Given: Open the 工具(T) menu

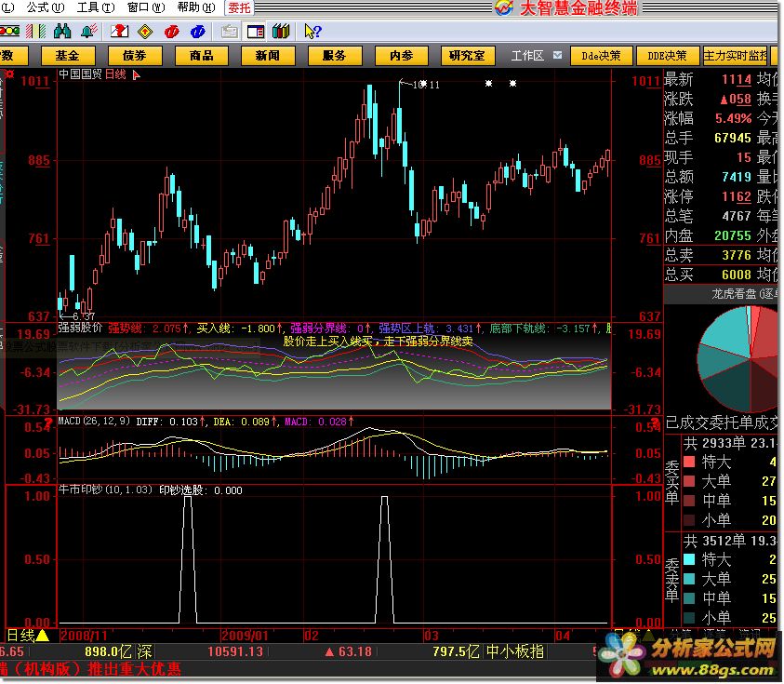Looking at the screenshot, I should (x=96, y=7).
